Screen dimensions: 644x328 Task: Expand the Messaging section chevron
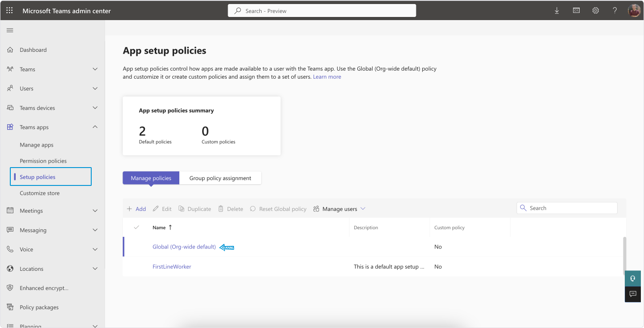click(95, 230)
